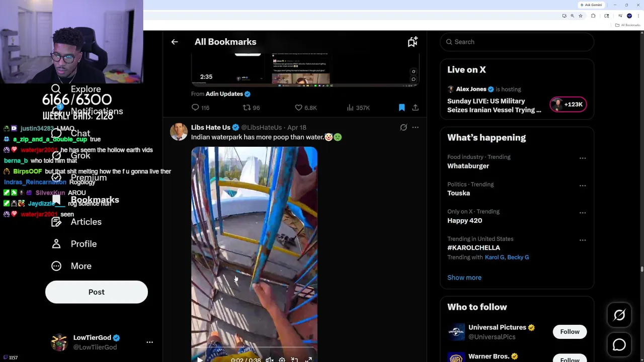Open the LowTierGod account avatar

[59, 342]
